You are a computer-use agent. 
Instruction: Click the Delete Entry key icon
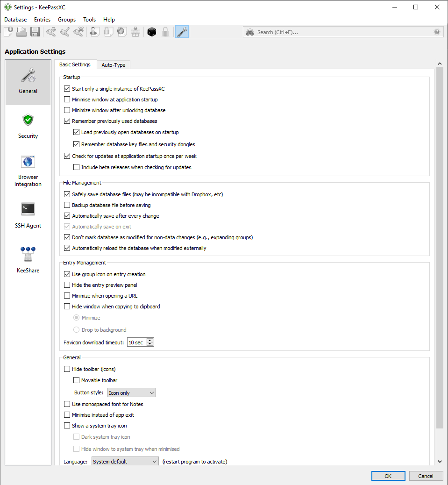pos(78,32)
